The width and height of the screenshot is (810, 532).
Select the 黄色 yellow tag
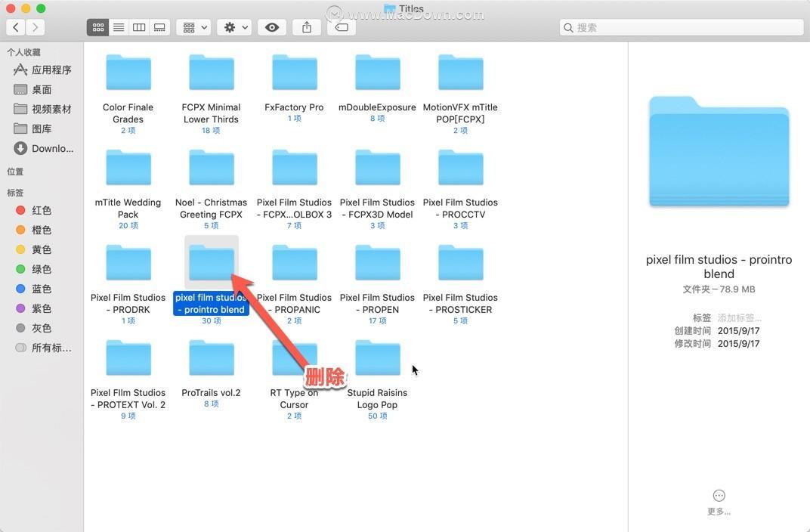[34, 249]
